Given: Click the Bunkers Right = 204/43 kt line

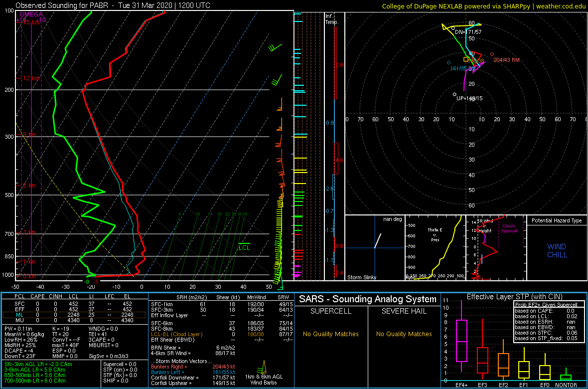Looking at the screenshot, I should point(193,366).
